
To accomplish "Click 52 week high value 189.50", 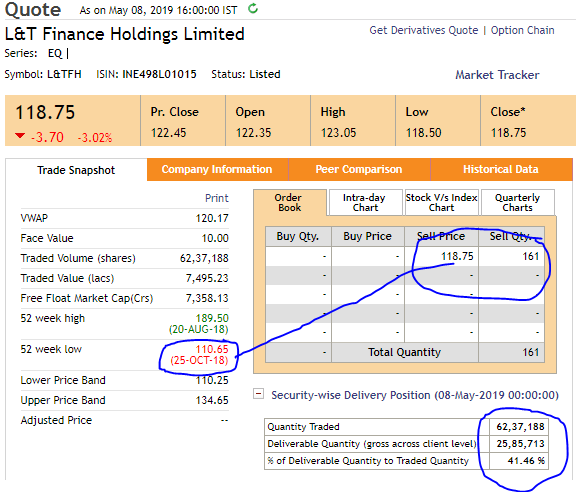I will pyautogui.click(x=212, y=318).
